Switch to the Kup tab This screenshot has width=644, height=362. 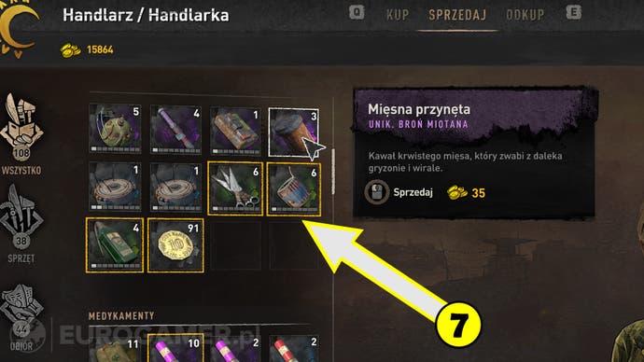[398, 15]
